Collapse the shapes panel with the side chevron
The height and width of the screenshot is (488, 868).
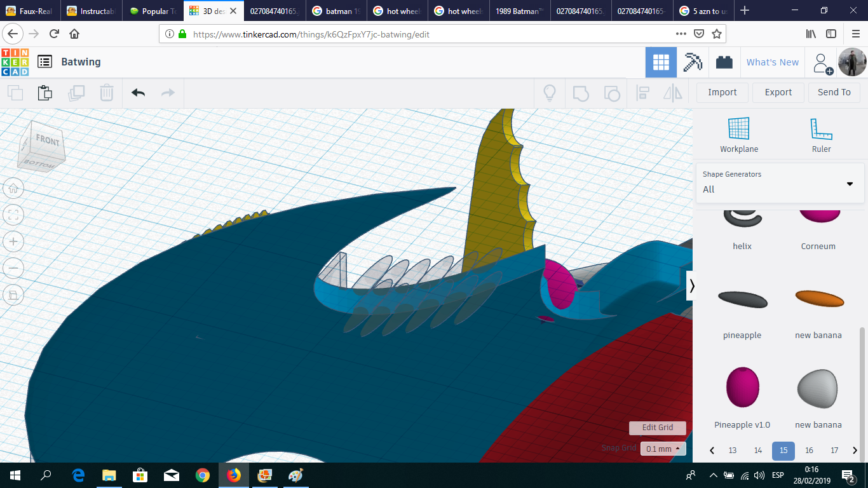(x=692, y=287)
